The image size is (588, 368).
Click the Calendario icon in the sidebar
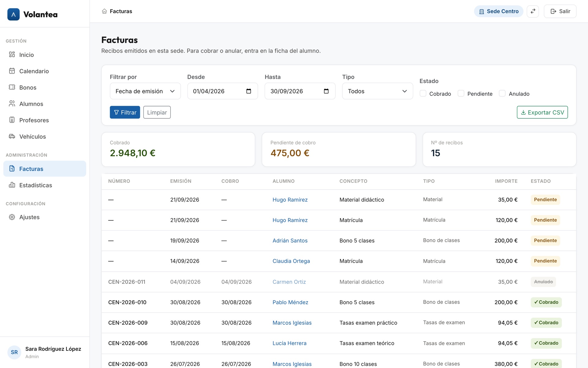[12, 71]
